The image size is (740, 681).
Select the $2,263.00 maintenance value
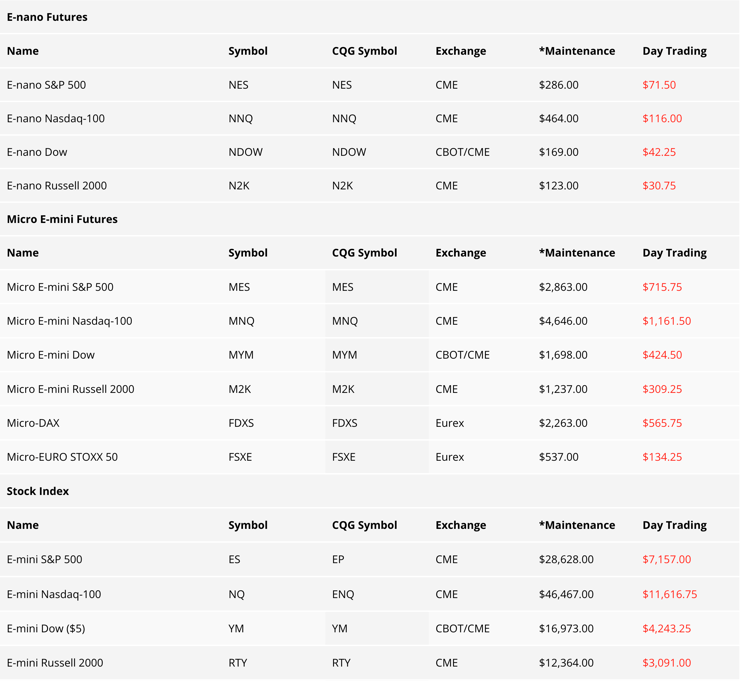563,423
